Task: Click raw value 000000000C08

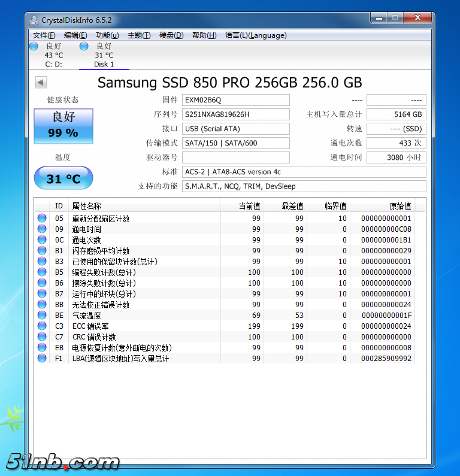Action: 386,229
